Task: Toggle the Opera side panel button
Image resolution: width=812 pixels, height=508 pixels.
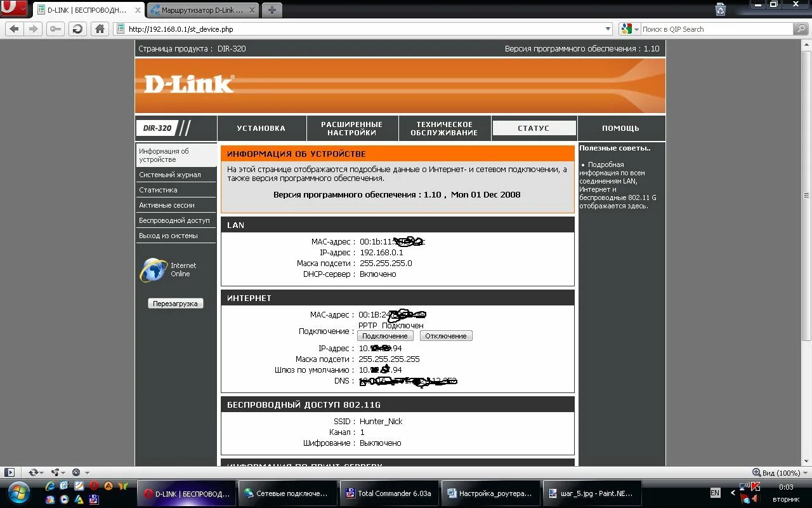Action: click(9, 472)
